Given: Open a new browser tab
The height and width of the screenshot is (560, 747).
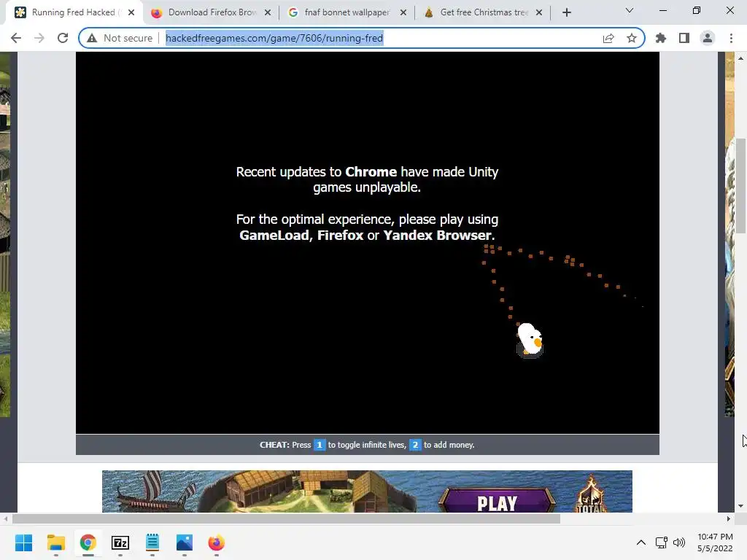Looking at the screenshot, I should pyautogui.click(x=566, y=13).
